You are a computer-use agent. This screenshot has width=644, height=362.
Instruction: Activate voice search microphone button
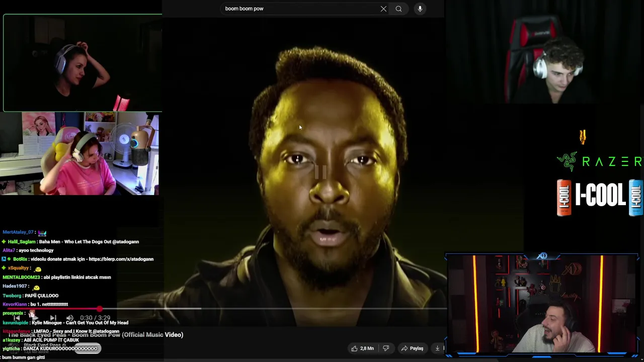pyautogui.click(x=420, y=9)
